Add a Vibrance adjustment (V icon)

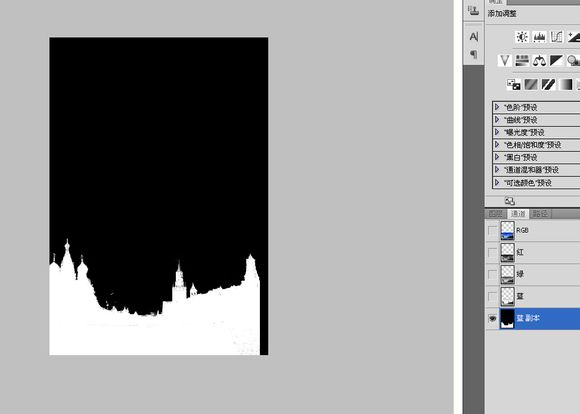point(505,60)
